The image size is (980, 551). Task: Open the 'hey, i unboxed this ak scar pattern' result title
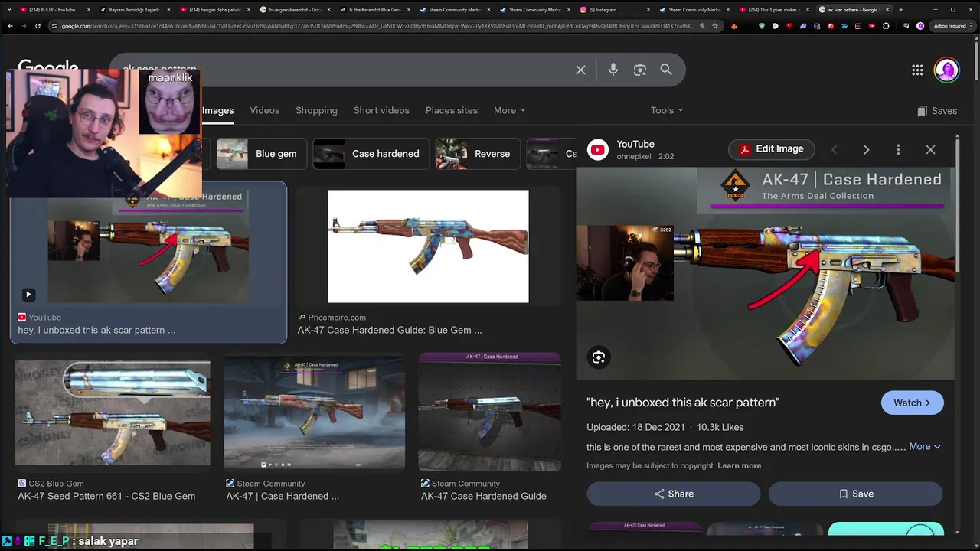96,330
